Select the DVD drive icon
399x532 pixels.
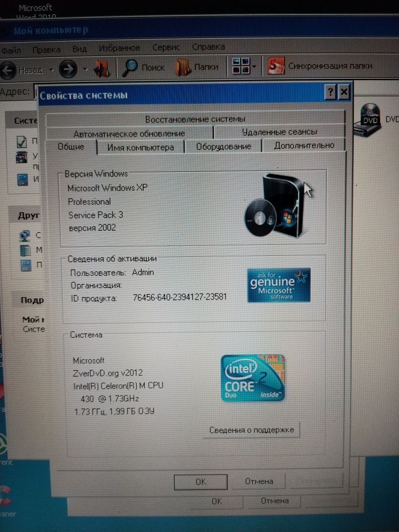pos(369,120)
